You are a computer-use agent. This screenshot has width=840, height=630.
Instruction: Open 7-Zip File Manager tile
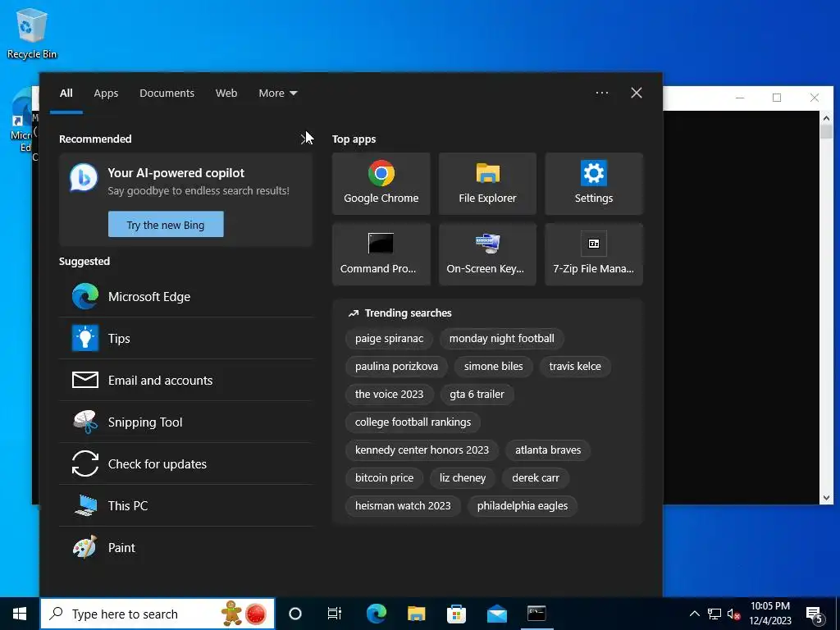[x=594, y=254]
